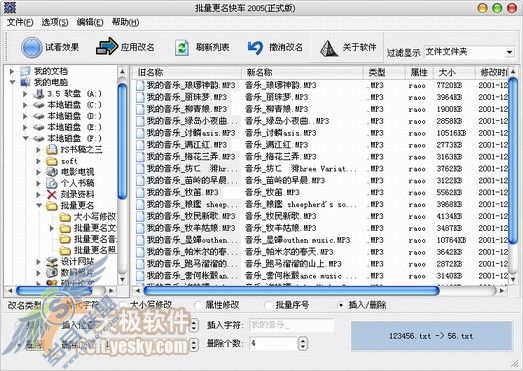Image resolution: width=523 pixels, height=371 pixels.
Task: Expand the 我的文档 tree node
Action: (x=12, y=71)
